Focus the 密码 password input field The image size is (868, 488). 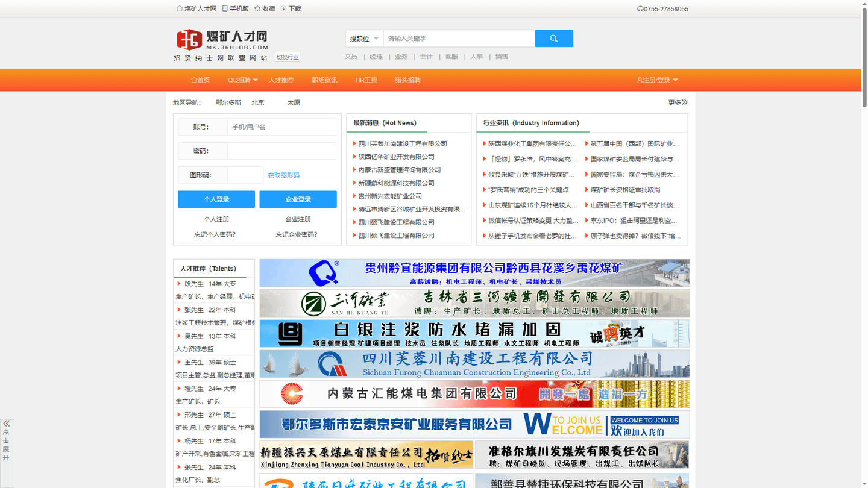[x=281, y=151]
